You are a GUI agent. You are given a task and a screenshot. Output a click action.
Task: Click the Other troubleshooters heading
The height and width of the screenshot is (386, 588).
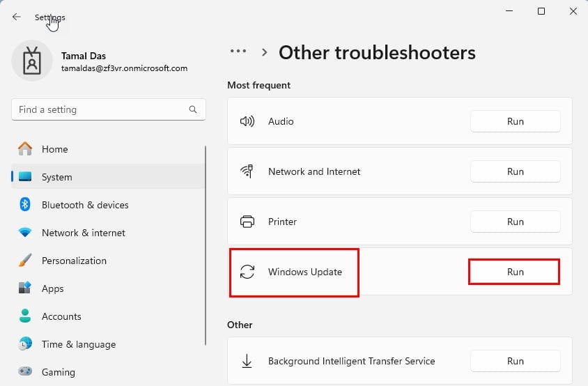pyautogui.click(x=377, y=52)
